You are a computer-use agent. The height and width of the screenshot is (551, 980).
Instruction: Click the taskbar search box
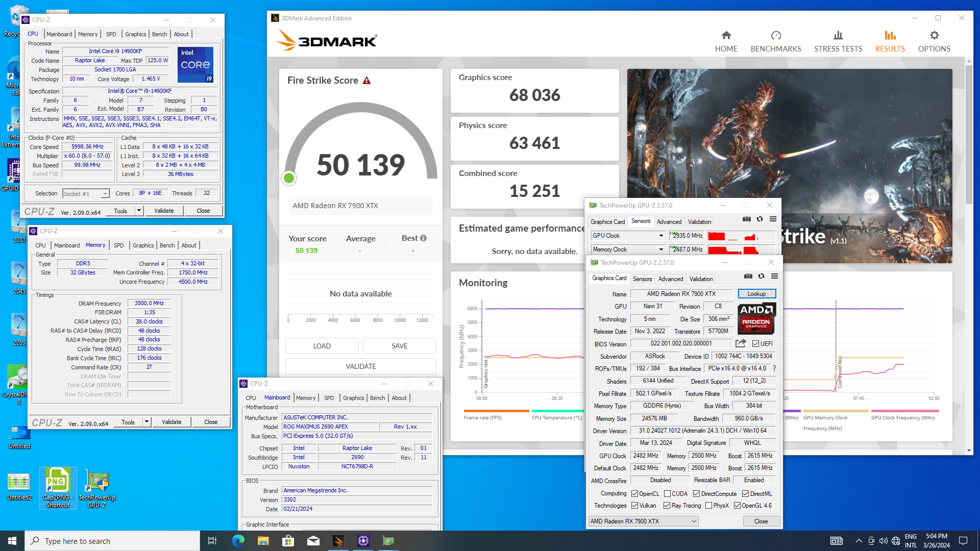[x=112, y=541]
